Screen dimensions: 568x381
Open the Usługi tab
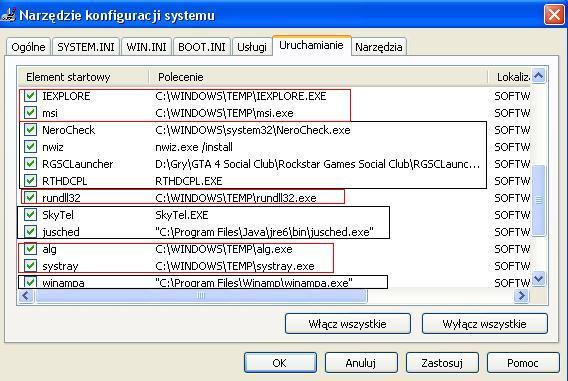252,47
